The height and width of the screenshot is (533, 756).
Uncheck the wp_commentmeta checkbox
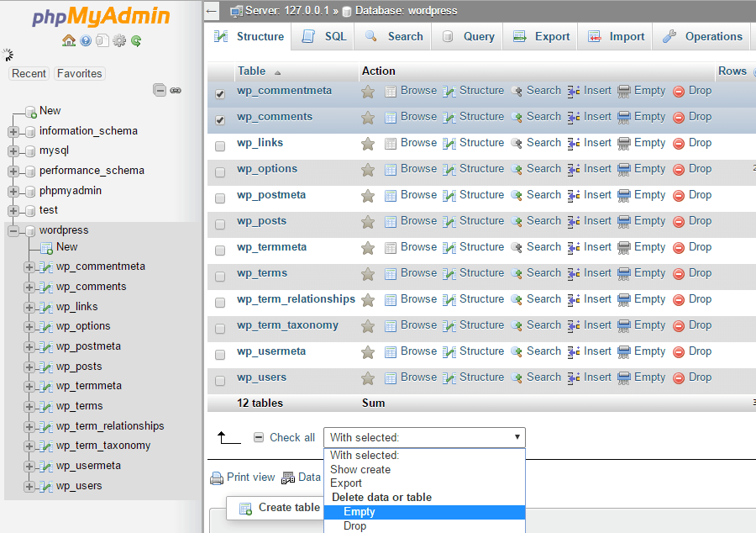(220, 94)
